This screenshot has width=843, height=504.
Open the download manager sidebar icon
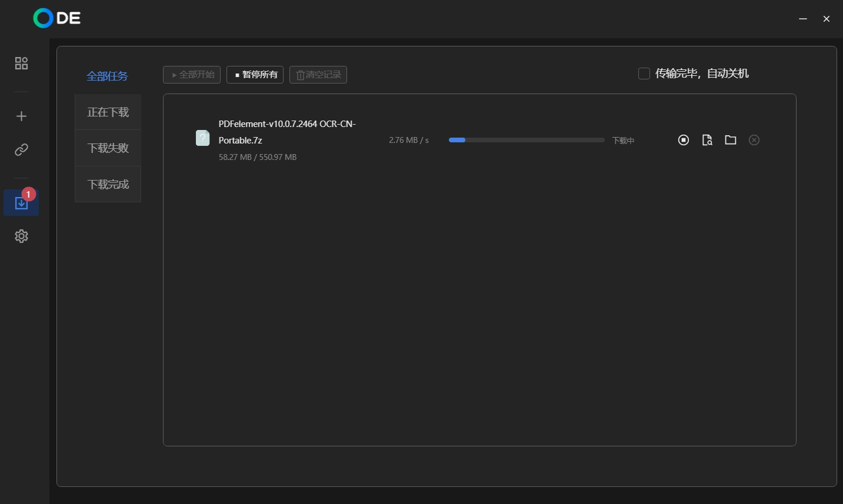click(21, 203)
